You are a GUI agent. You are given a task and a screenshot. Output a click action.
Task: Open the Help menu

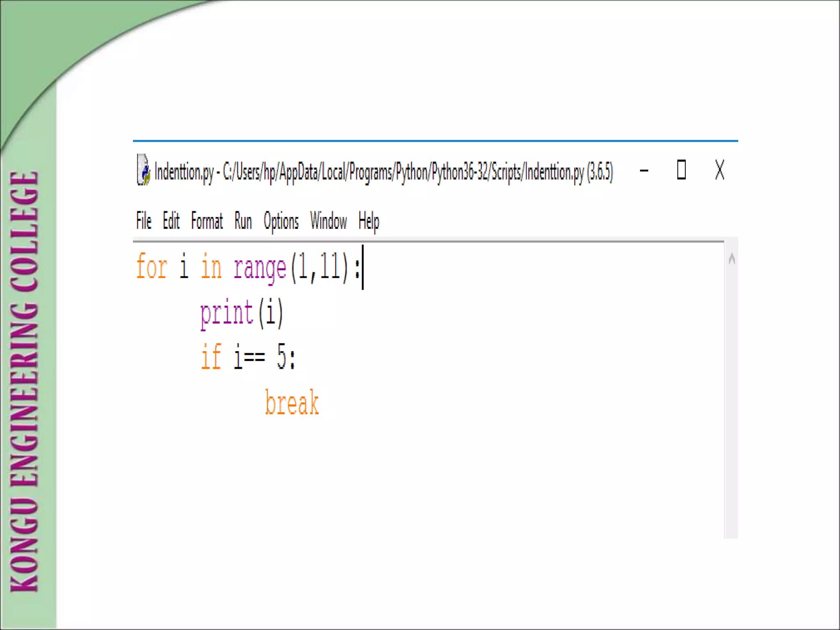pyautogui.click(x=368, y=221)
